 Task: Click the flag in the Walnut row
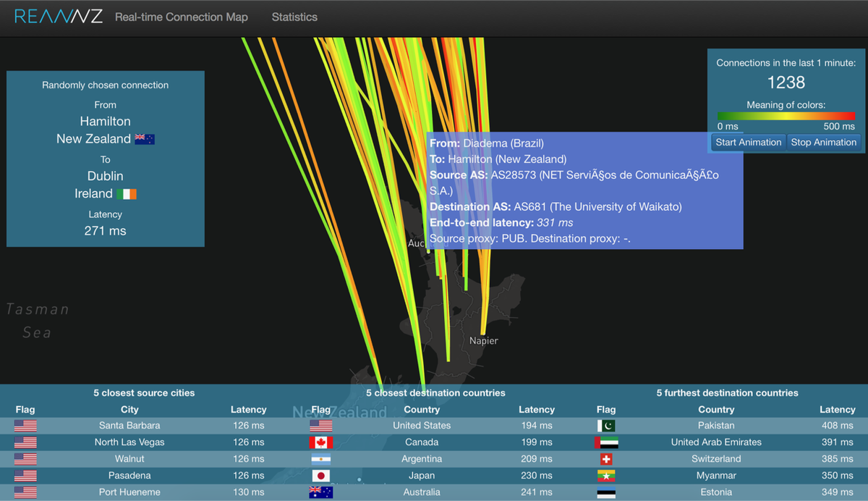25,459
